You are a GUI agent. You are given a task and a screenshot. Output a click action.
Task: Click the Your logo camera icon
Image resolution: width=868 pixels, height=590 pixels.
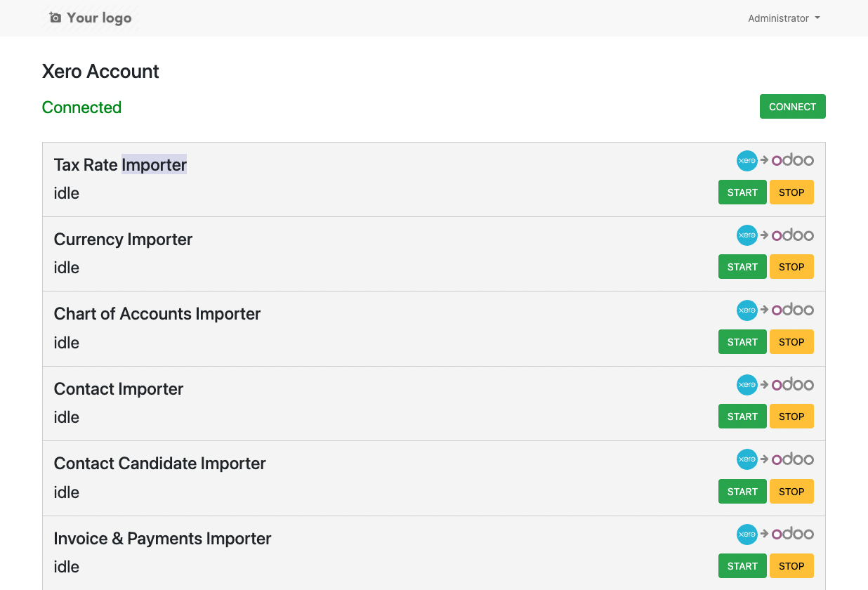(x=55, y=18)
